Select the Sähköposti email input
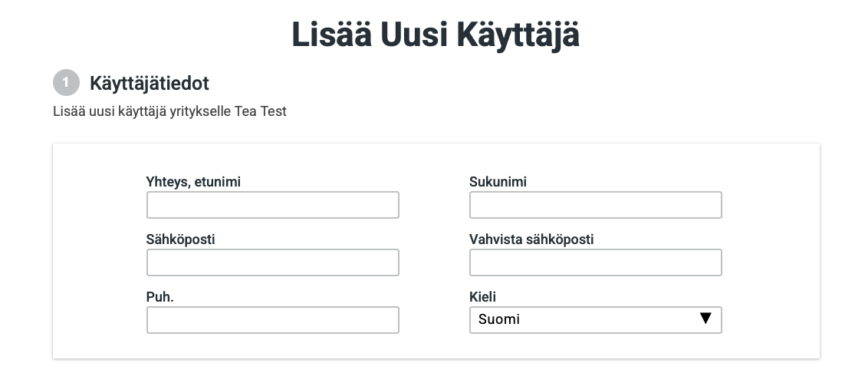Image resolution: width=868 pixels, height=373 pixels. [x=272, y=262]
